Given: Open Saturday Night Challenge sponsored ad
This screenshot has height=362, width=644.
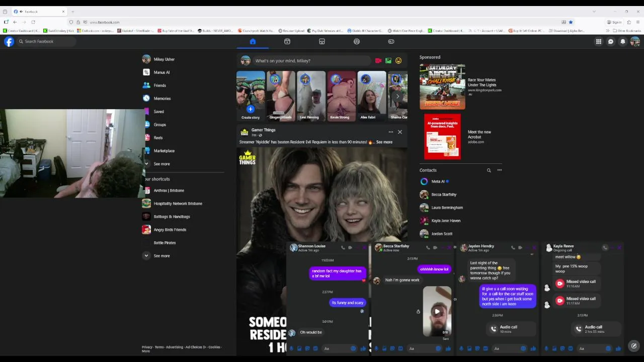Looking at the screenshot, I should (461, 86).
